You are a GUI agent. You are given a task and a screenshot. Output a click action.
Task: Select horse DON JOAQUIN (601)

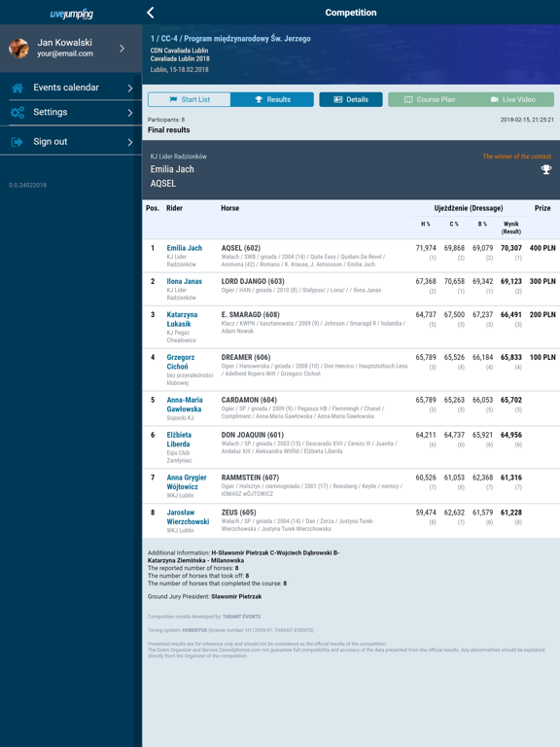tap(253, 435)
